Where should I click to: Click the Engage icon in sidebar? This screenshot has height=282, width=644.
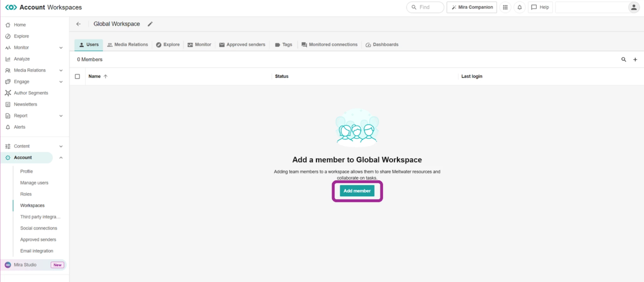pyautogui.click(x=8, y=82)
